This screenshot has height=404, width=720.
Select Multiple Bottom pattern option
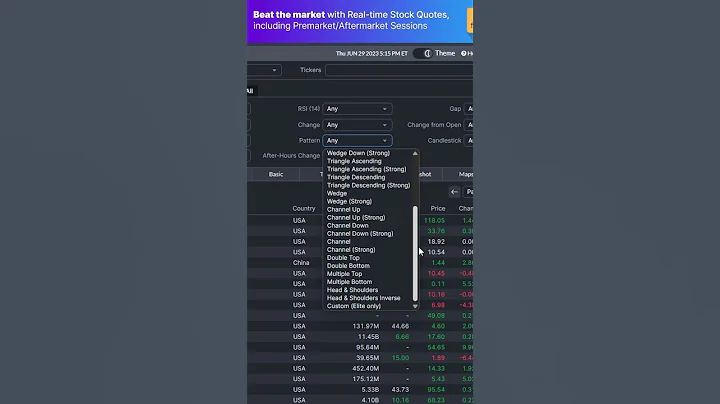[349, 281]
